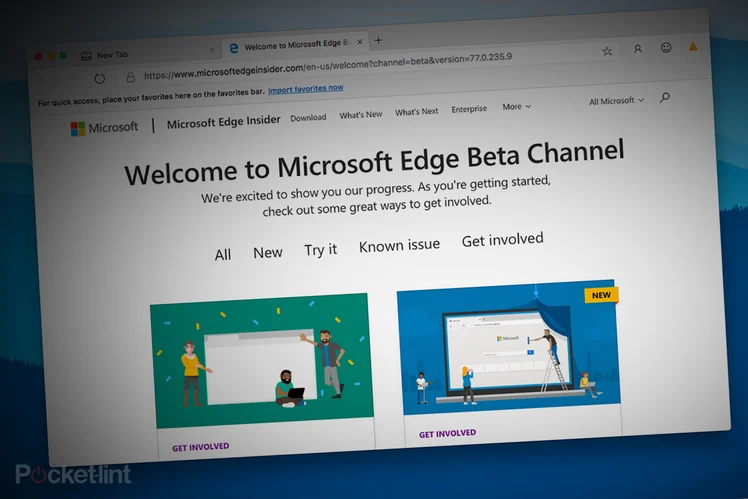
Task: Click the Welcome to Microsoft Edge Beta Channel heading
Action: click(374, 162)
